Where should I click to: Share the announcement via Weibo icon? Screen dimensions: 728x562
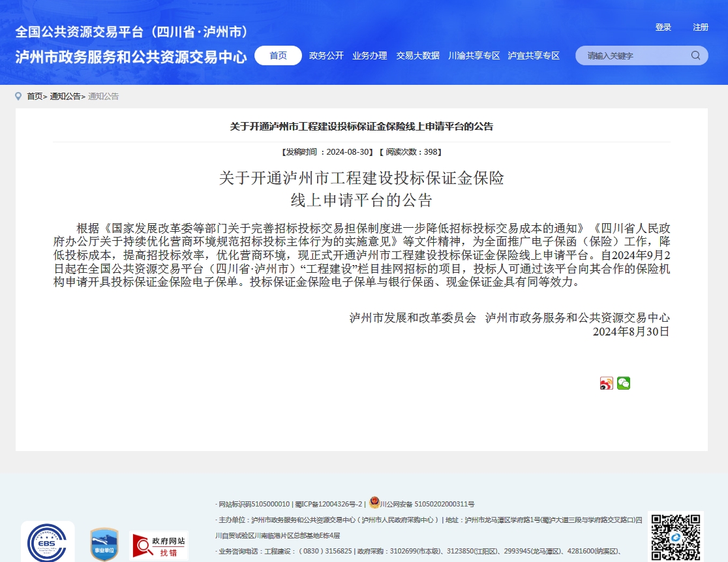tap(607, 383)
